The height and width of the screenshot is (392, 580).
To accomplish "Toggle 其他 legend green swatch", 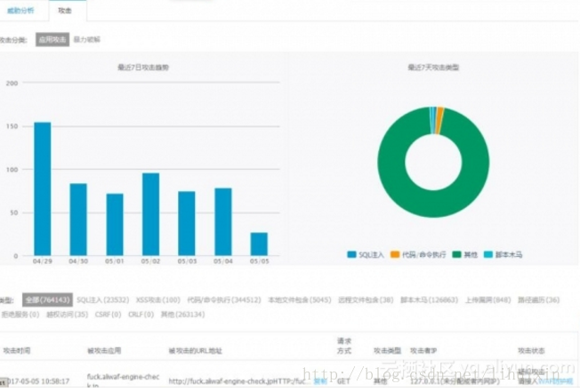I will tap(457, 254).
